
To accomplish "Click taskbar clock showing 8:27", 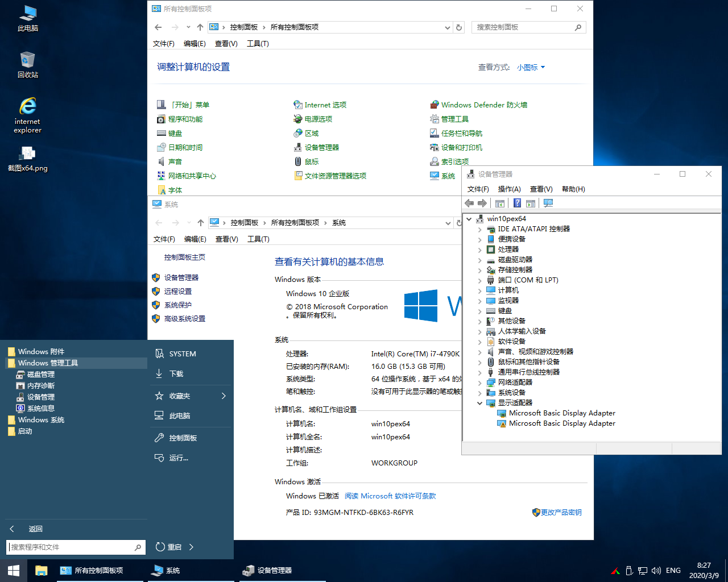I will [704, 571].
